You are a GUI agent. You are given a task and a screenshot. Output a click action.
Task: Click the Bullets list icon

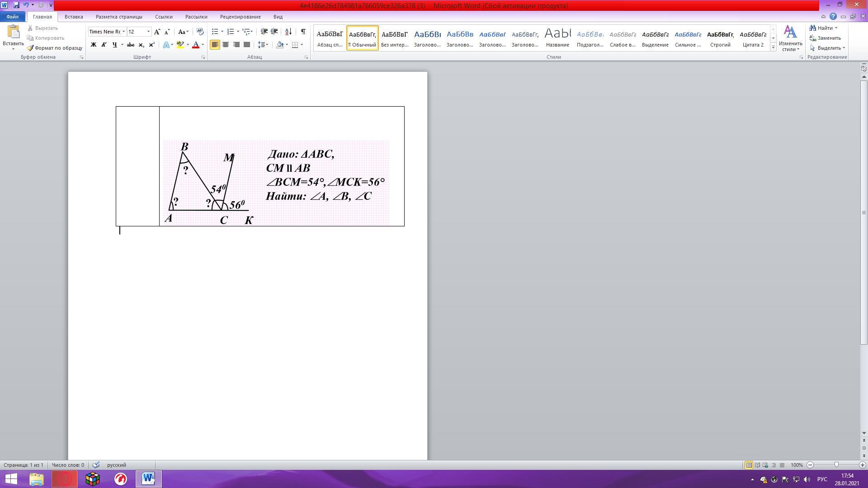click(x=215, y=32)
